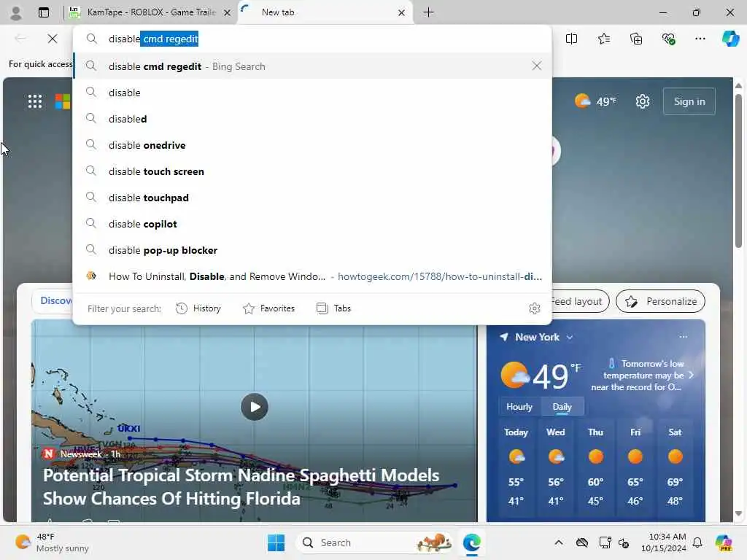Image resolution: width=747 pixels, height=560 pixels.
Task: Expand tomorrow's low temperature alert chevron
Action: [x=691, y=376]
